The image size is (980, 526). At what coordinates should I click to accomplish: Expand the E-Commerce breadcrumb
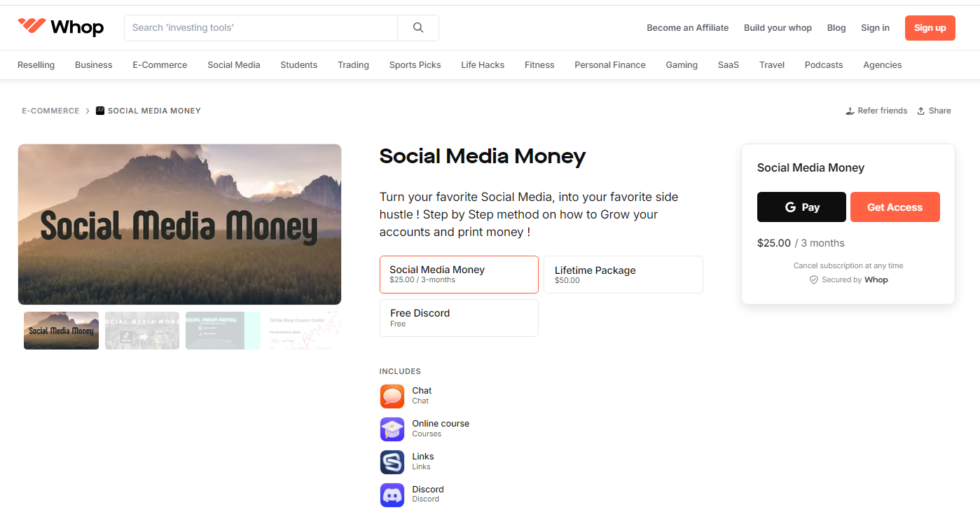coord(50,111)
